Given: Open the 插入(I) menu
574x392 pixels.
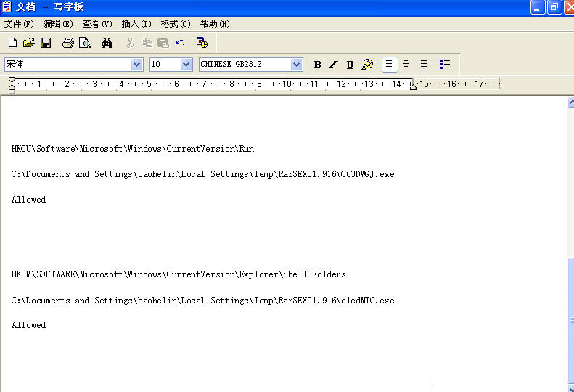Looking at the screenshot, I should coord(136,24).
